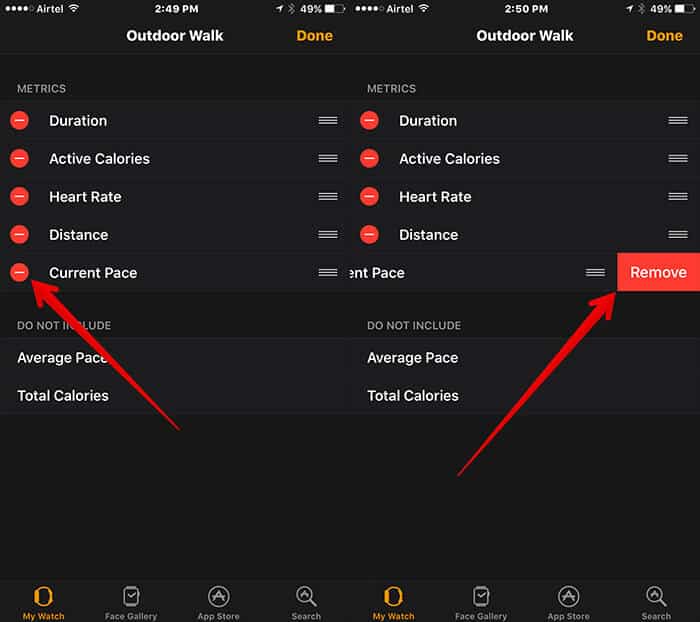Image resolution: width=700 pixels, height=622 pixels.
Task: Tap the red minus beside Duration, right screen
Action: click(x=370, y=121)
